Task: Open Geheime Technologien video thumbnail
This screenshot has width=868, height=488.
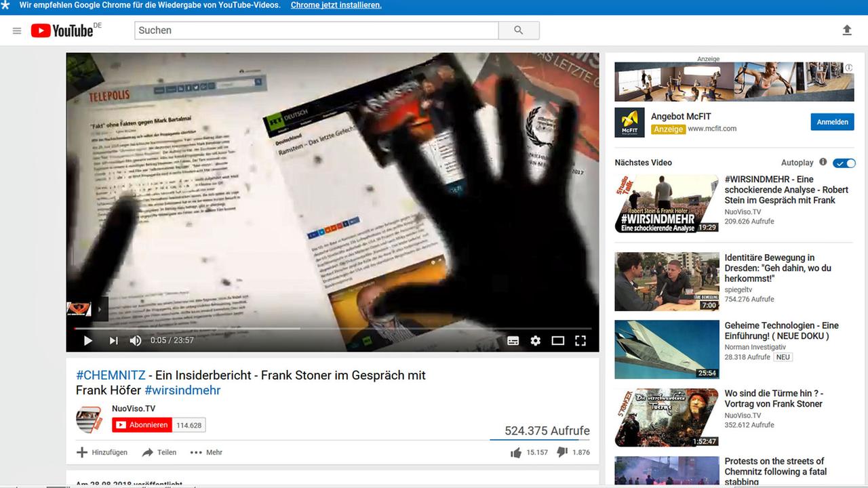Action: click(667, 350)
